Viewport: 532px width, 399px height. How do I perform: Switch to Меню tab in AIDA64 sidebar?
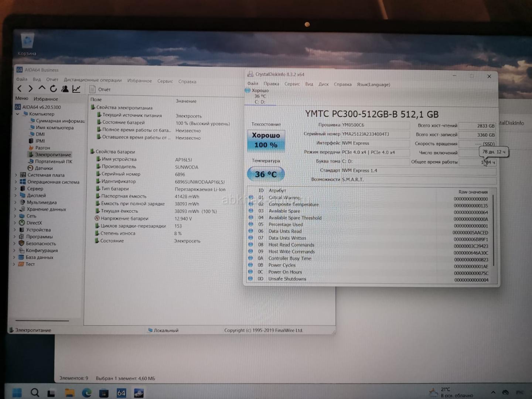21,98
